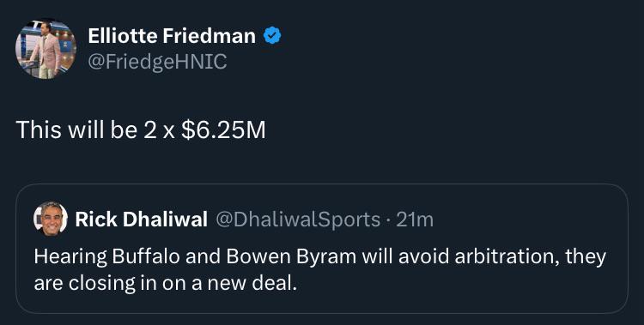Select the "Bowen Byram" name in the quoted tweet
Screen dimensions: 644x325
coord(291,257)
